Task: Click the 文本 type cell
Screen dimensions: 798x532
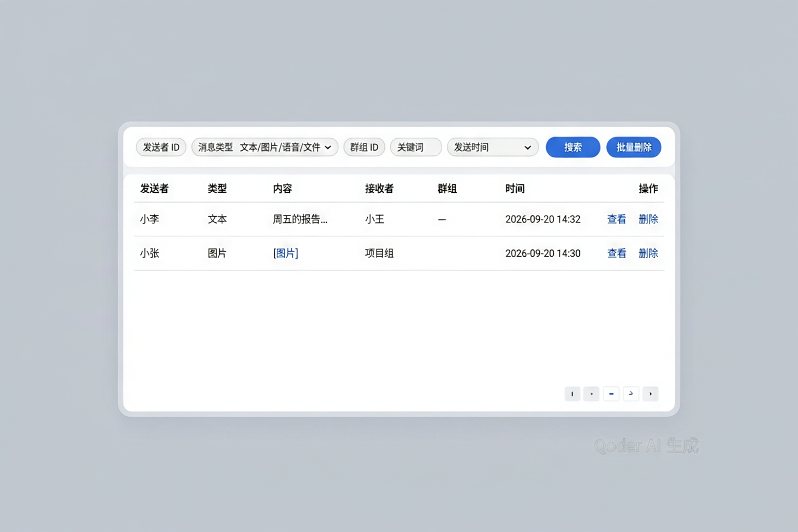Action: [217, 219]
